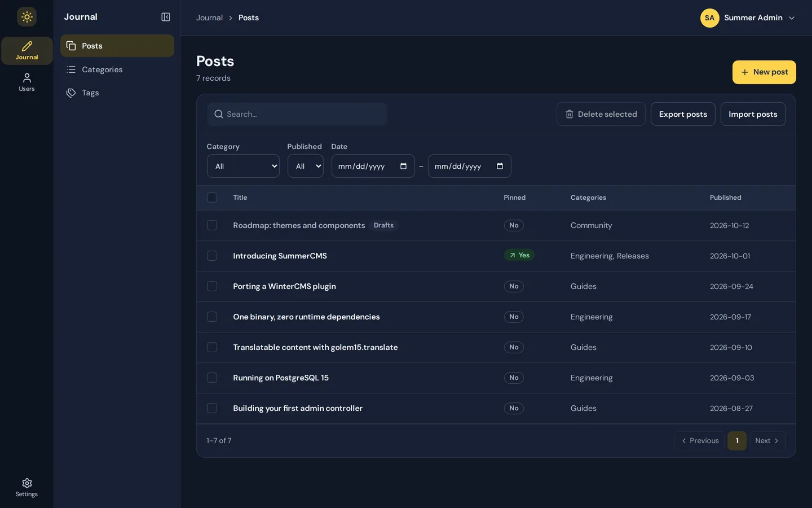Click the Yes pinned badge
Screen dimensions: 812x508
tap(519, 255)
